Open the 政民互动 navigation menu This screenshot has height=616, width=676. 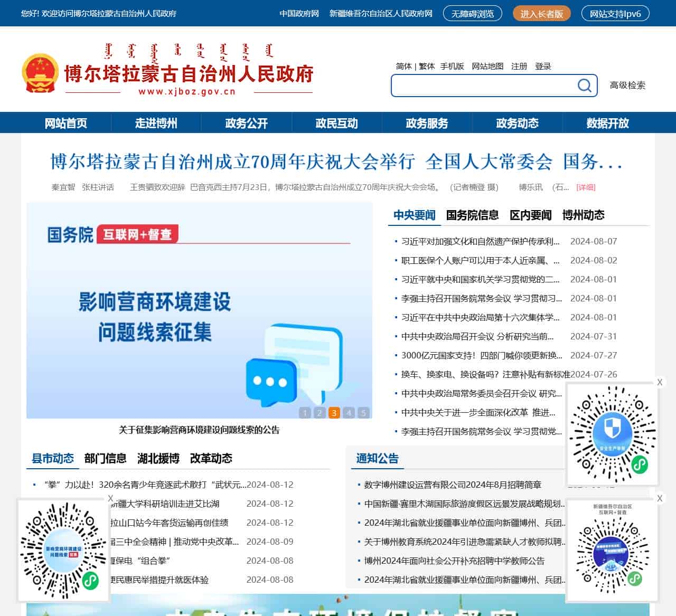[336, 123]
